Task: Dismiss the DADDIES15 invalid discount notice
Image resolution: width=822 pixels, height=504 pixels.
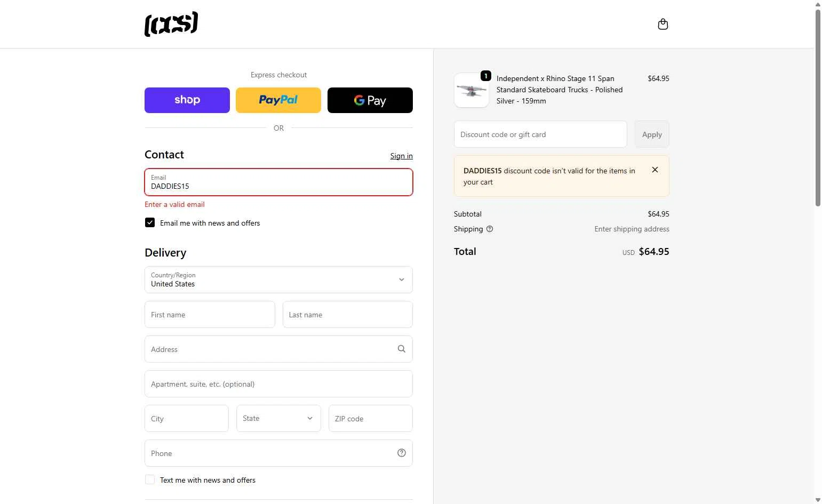Action: click(655, 170)
